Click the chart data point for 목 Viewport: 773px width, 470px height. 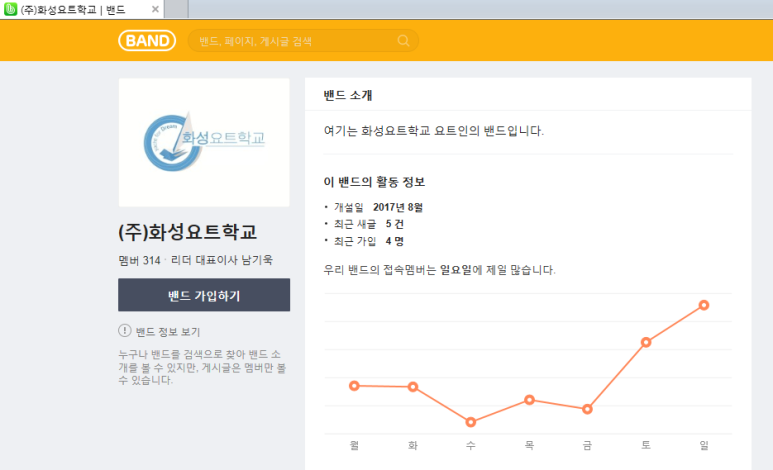pos(529,400)
